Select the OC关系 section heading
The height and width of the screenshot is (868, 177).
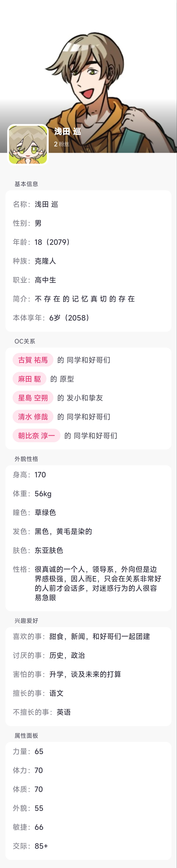pos(25,341)
